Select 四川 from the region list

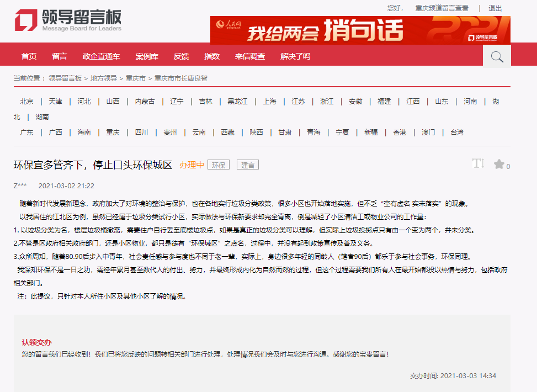tap(141, 133)
